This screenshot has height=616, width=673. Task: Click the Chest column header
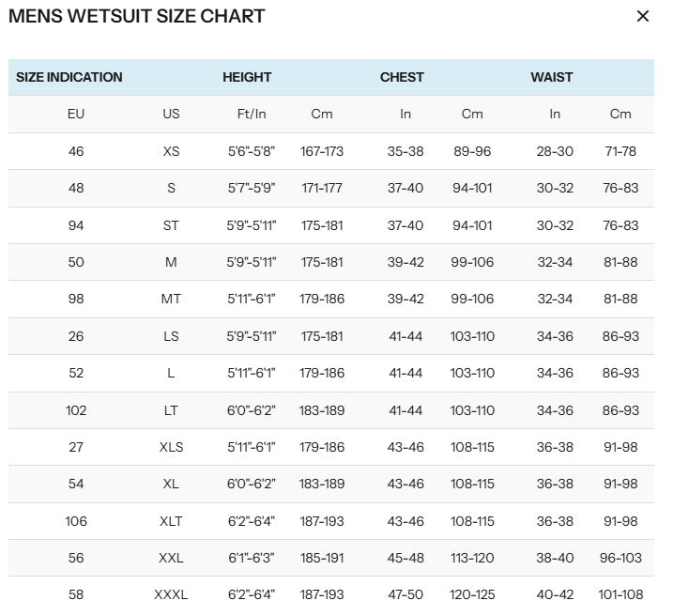(x=402, y=77)
